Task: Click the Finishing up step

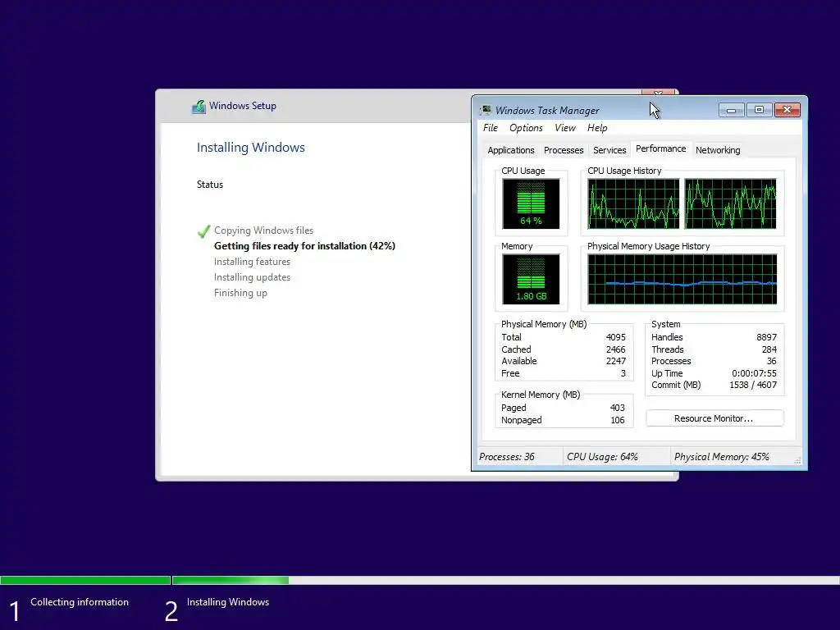Action: point(240,293)
